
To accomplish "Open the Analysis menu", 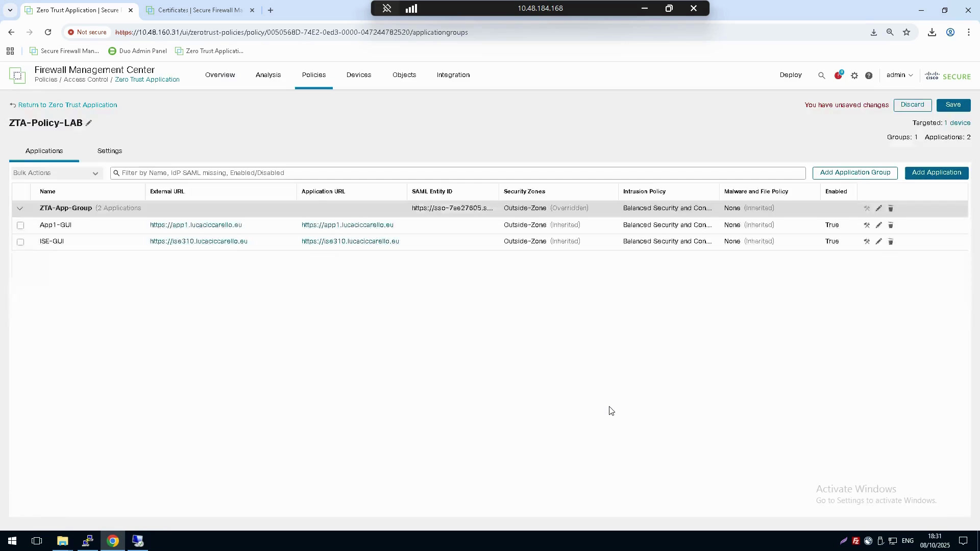I will (x=268, y=75).
